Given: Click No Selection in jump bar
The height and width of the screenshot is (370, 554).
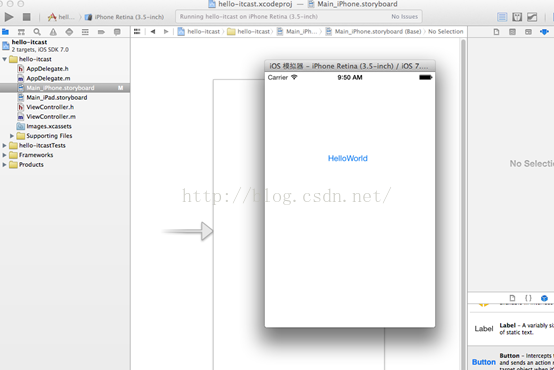Looking at the screenshot, I should tap(446, 31).
